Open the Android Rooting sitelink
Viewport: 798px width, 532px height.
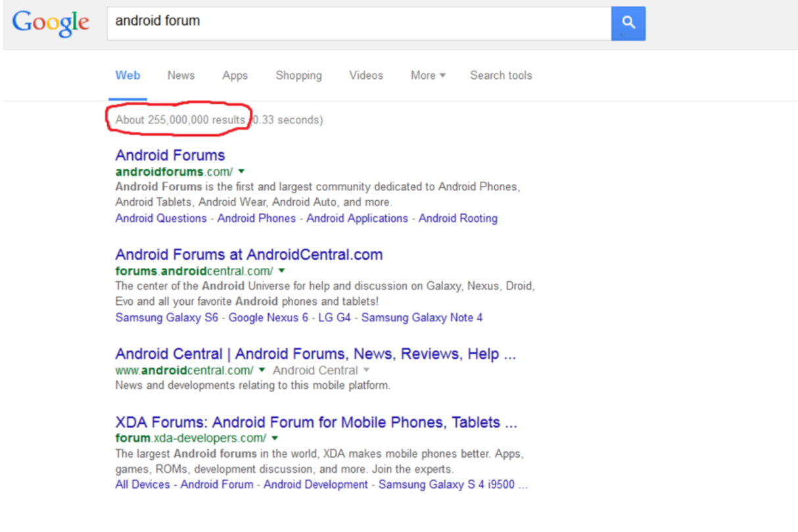(x=458, y=219)
